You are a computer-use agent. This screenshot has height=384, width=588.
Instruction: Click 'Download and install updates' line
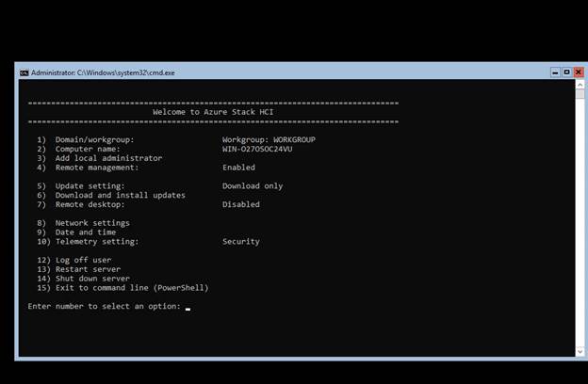pyautogui.click(x=111, y=195)
